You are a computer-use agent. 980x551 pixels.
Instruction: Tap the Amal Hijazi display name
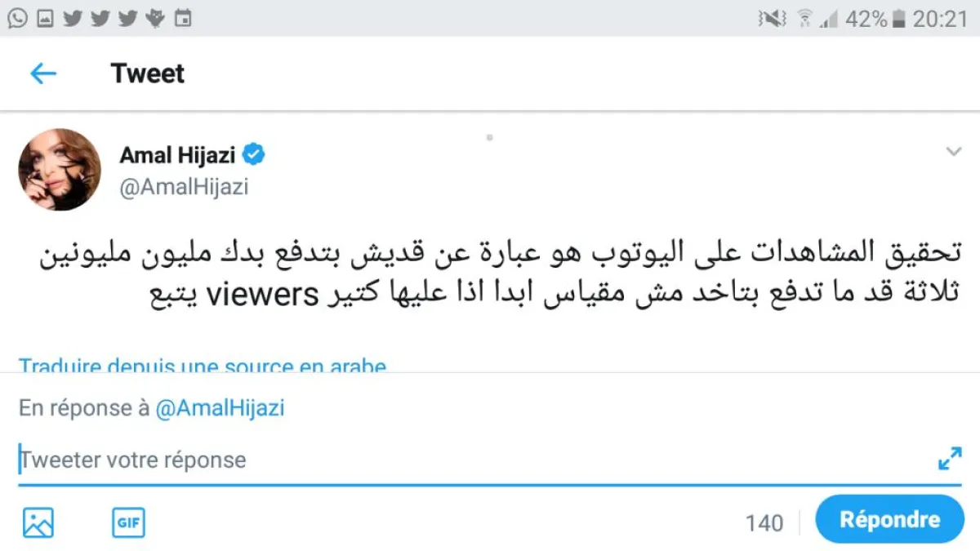[177, 154]
